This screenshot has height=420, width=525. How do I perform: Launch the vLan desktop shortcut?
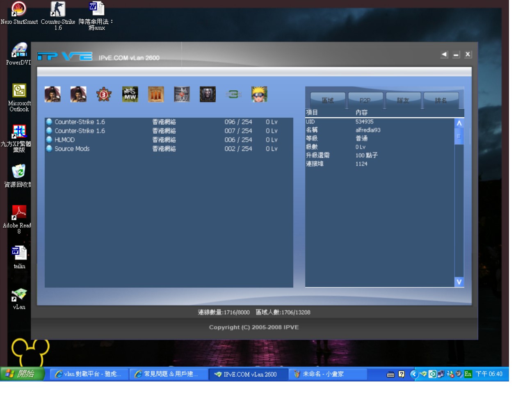click(x=19, y=298)
